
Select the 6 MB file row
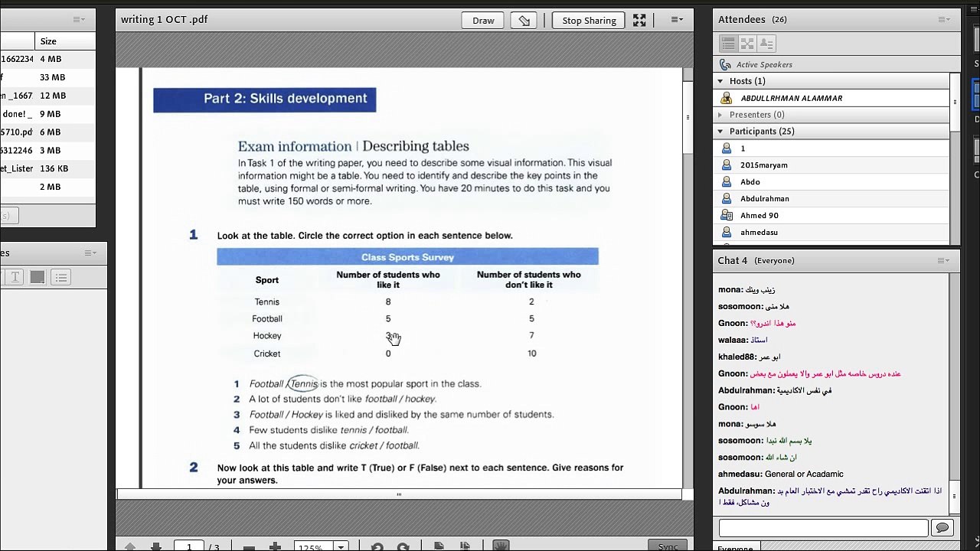click(47, 132)
